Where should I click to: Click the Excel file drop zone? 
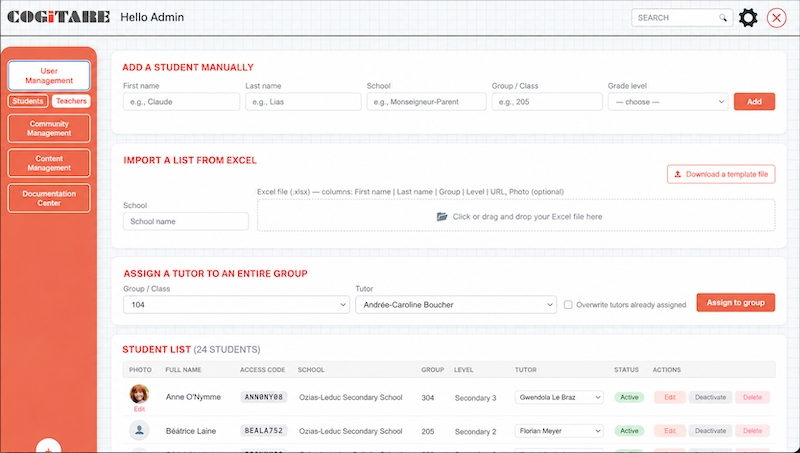pos(516,215)
